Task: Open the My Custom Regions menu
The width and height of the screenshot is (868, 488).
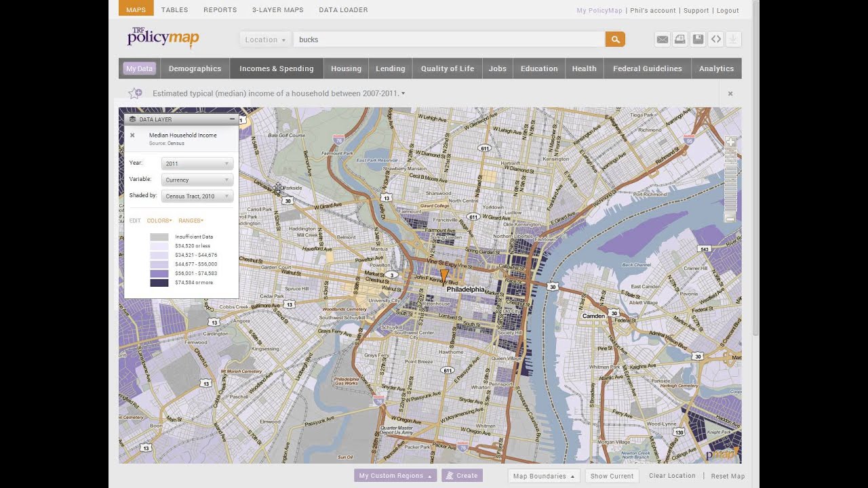Action: (x=395, y=476)
